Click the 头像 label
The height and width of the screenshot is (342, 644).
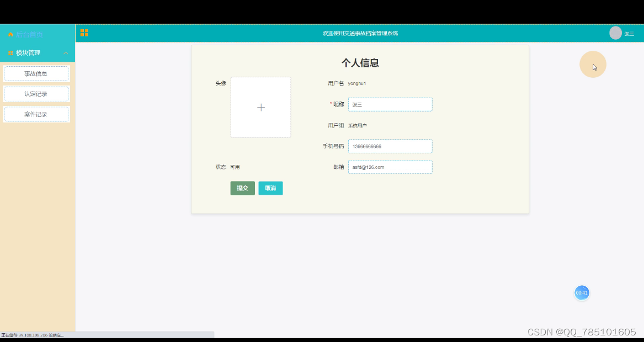(221, 83)
